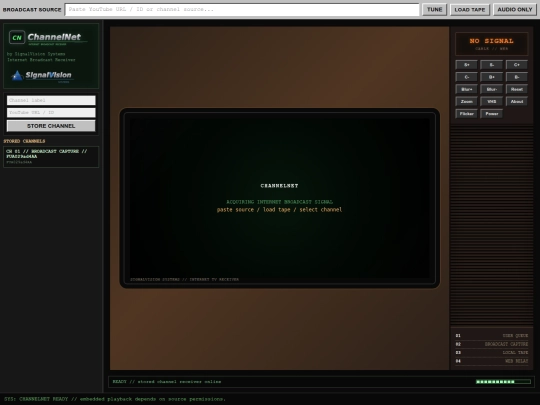This screenshot has width=540, height=405.
Task: Toggle the Power button
Action: tap(491, 114)
